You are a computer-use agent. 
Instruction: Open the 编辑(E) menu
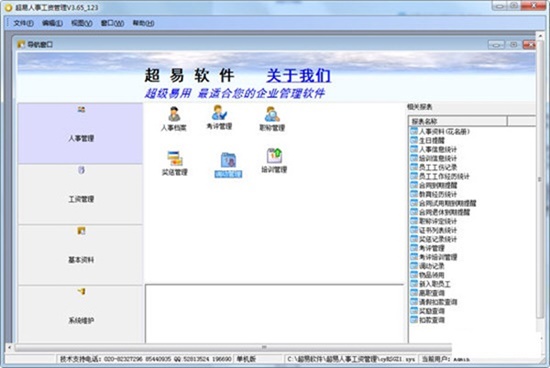(x=52, y=23)
